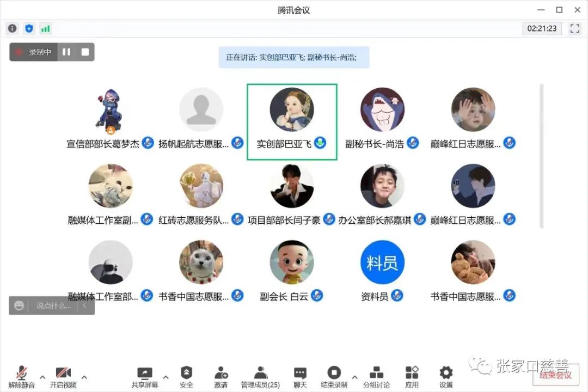This screenshot has width=588, height=392.
Task: Expand audio options arrow beside 解除静音
Action: click(x=42, y=377)
